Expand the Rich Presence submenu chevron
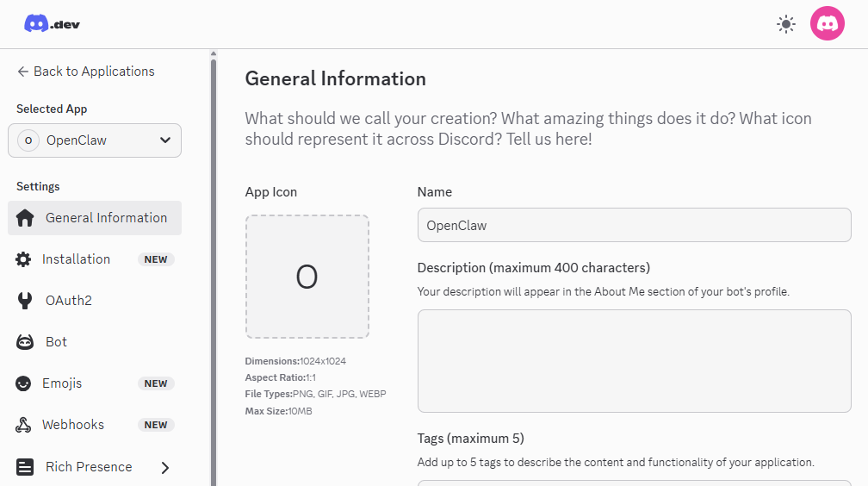The height and width of the screenshot is (486, 868). (x=165, y=467)
